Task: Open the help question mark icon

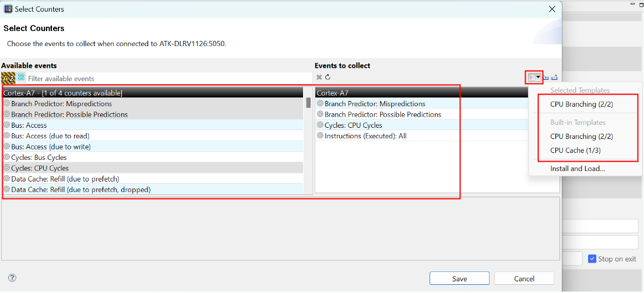Action: pyautogui.click(x=12, y=278)
